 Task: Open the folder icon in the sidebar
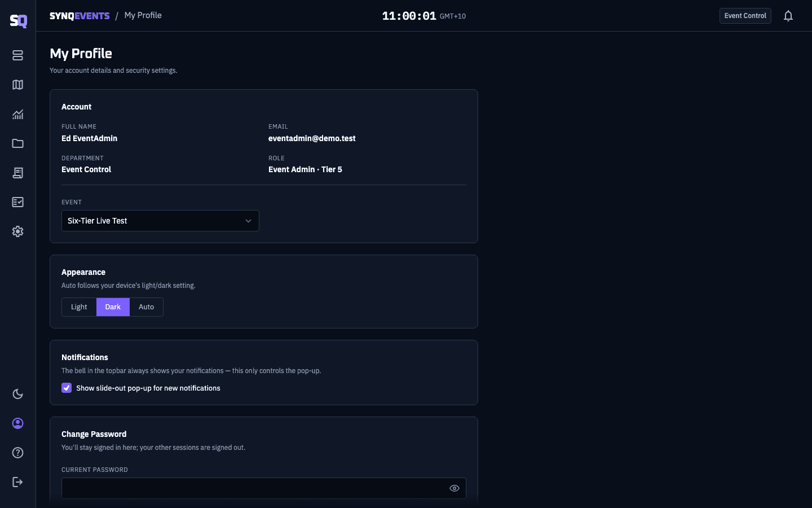[x=18, y=143]
